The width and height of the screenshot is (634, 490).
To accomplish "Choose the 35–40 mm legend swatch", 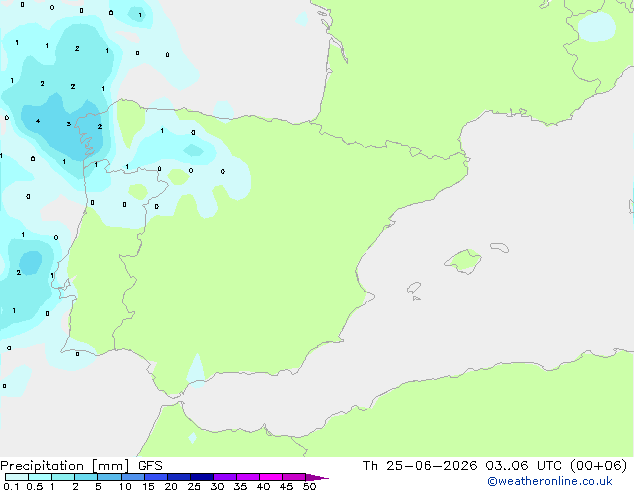I will (248, 477).
